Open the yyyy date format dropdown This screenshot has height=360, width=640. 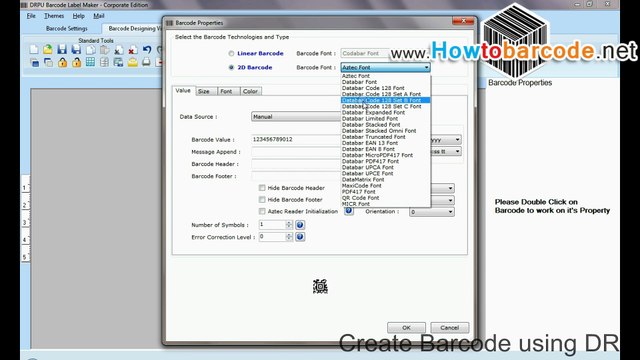tap(446, 140)
